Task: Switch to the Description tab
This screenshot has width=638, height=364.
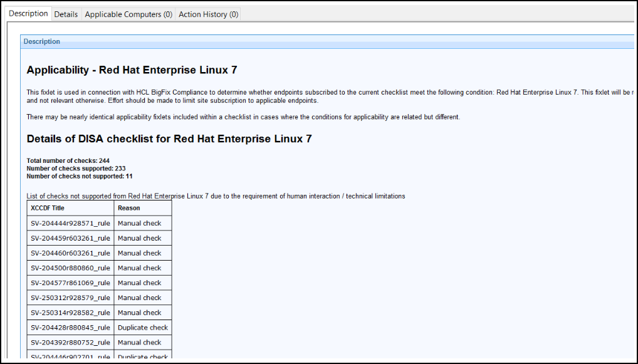Action: coord(28,13)
